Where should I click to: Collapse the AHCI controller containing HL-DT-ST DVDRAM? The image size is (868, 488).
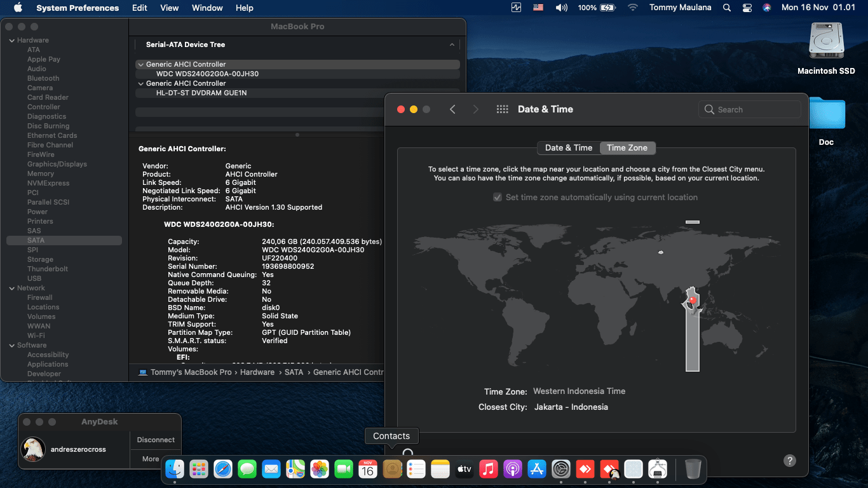[140, 83]
